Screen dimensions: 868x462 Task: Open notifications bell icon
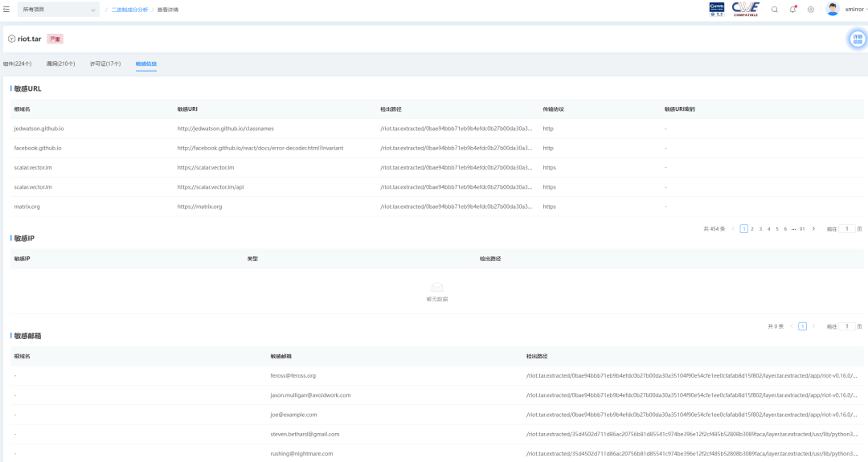(x=792, y=10)
